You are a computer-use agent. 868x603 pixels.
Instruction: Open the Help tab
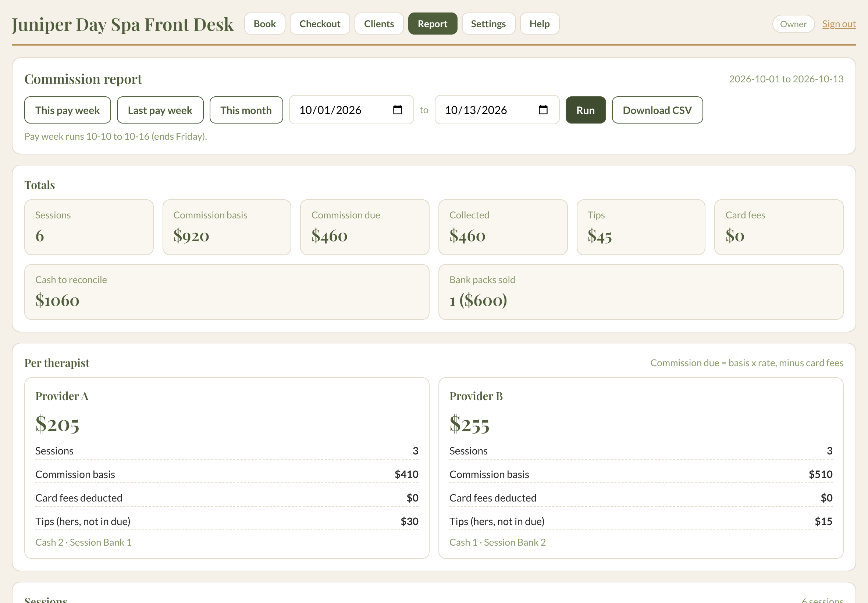(x=539, y=24)
